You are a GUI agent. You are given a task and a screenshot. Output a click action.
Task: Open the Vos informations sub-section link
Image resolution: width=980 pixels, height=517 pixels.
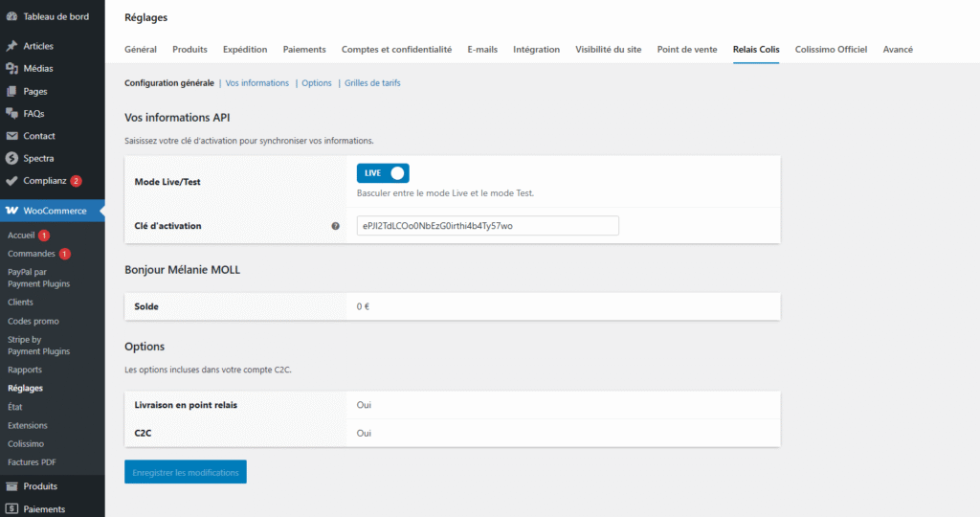pos(256,83)
